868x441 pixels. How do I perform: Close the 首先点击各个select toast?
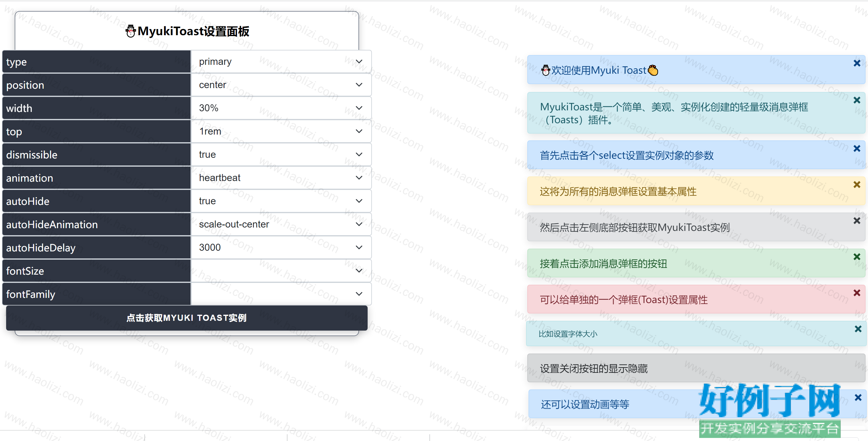pyautogui.click(x=857, y=149)
